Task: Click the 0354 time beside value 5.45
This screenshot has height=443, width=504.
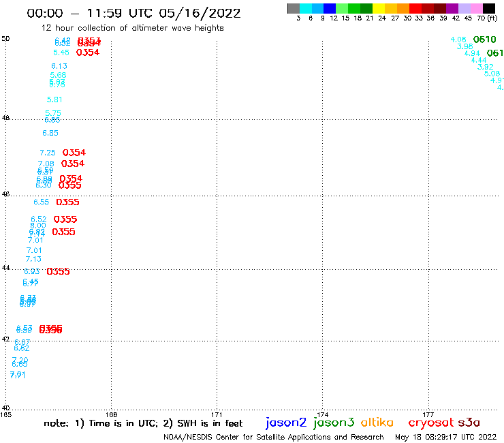Action: tap(88, 52)
